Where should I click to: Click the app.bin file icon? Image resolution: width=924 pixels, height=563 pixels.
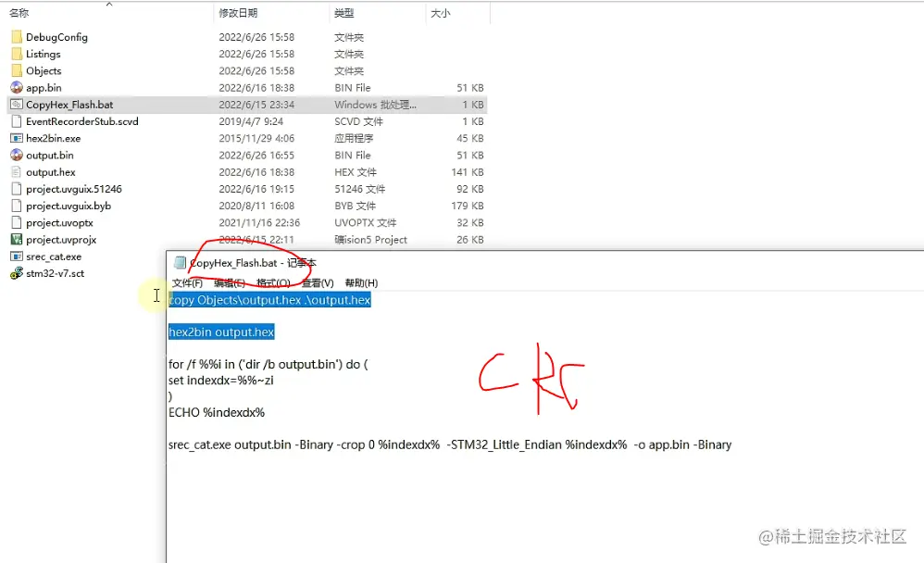click(x=17, y=88)
